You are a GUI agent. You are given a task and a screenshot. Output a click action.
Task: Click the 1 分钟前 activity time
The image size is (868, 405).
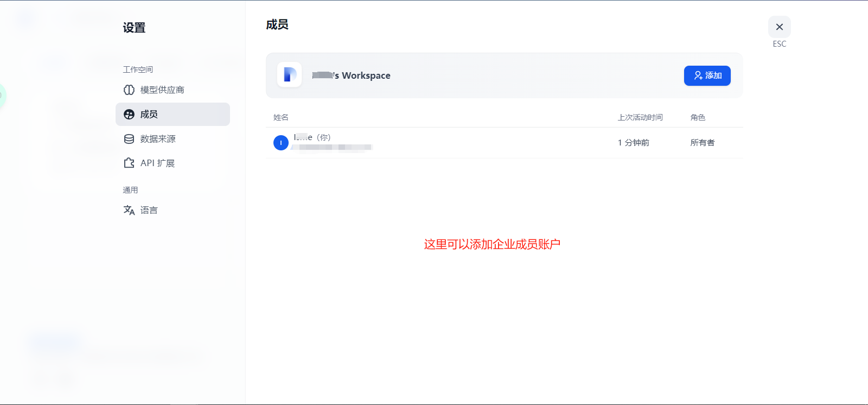click(633, 143)
